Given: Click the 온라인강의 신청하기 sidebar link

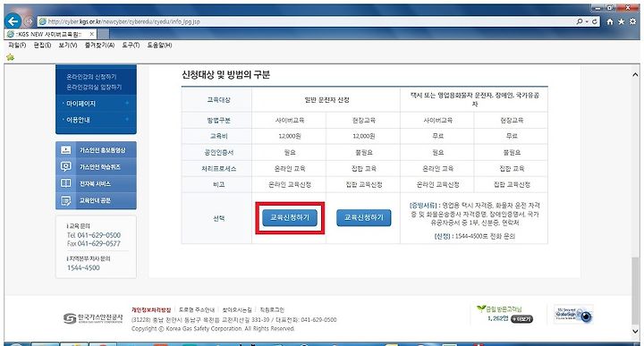Looking at the screenshot, I should (91, 77).
